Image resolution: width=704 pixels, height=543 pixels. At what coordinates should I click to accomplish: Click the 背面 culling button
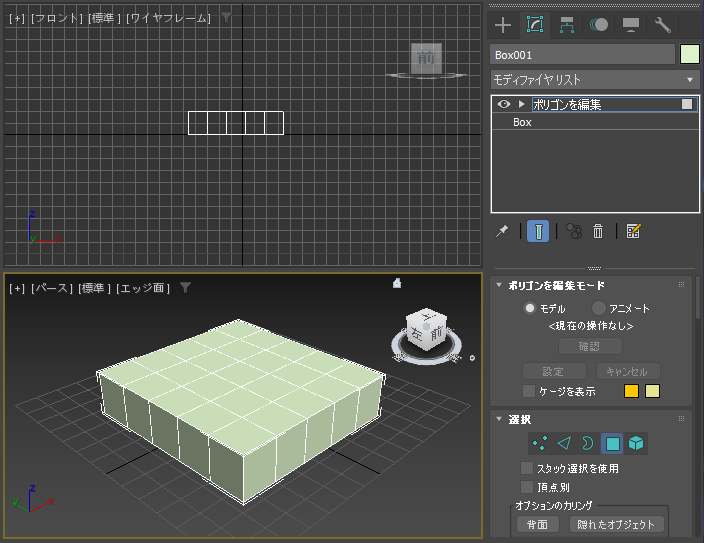pos(537,524)
